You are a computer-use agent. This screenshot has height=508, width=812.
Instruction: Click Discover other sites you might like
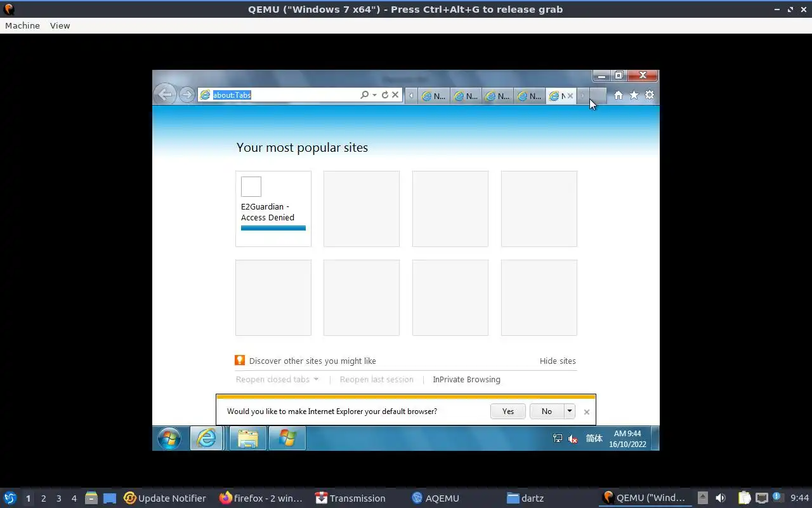click(312, 361)
